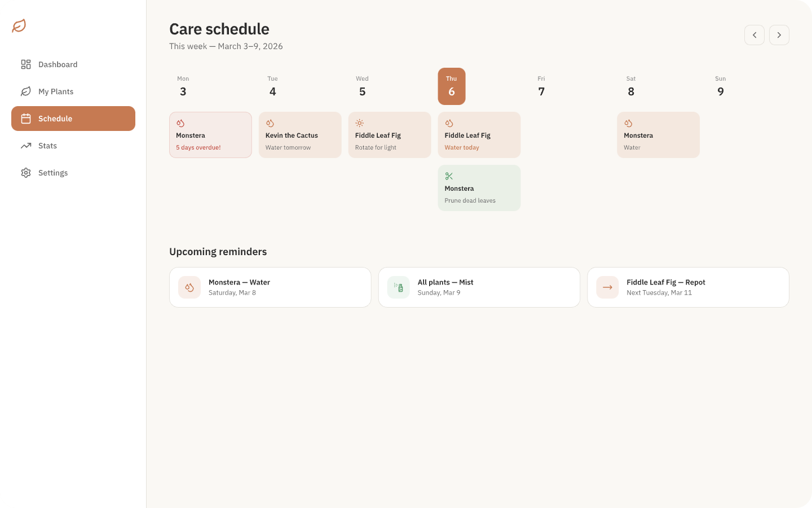Open Saturday's Monstera Water schedule card
Image resolution: width=812 pixels, height=508 pixels.
(658, 135)
